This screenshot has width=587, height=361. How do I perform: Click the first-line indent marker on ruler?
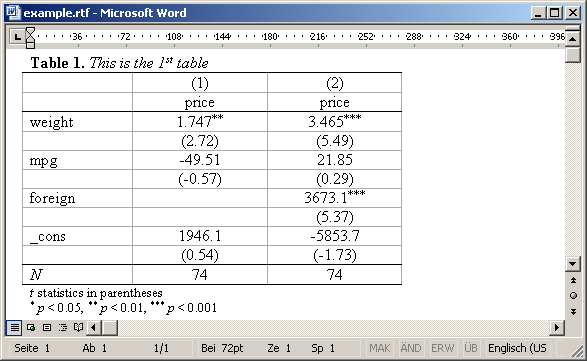[31, 32]
